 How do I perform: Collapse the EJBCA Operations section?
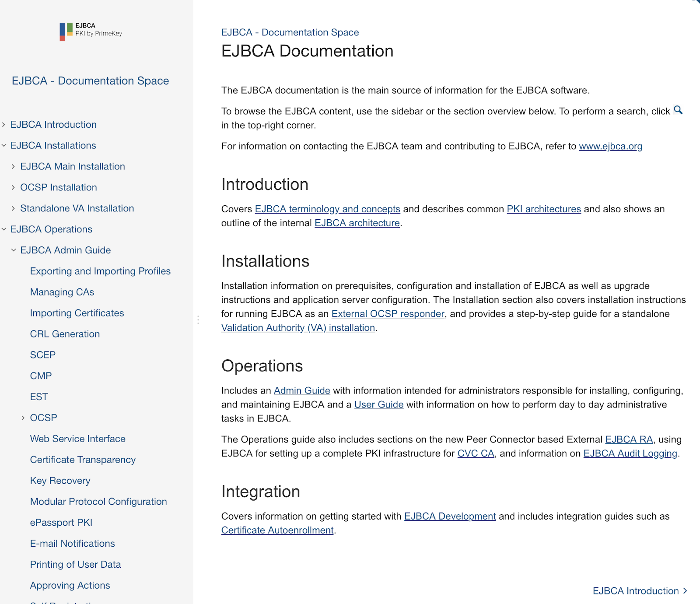click(x=4, y=229)
